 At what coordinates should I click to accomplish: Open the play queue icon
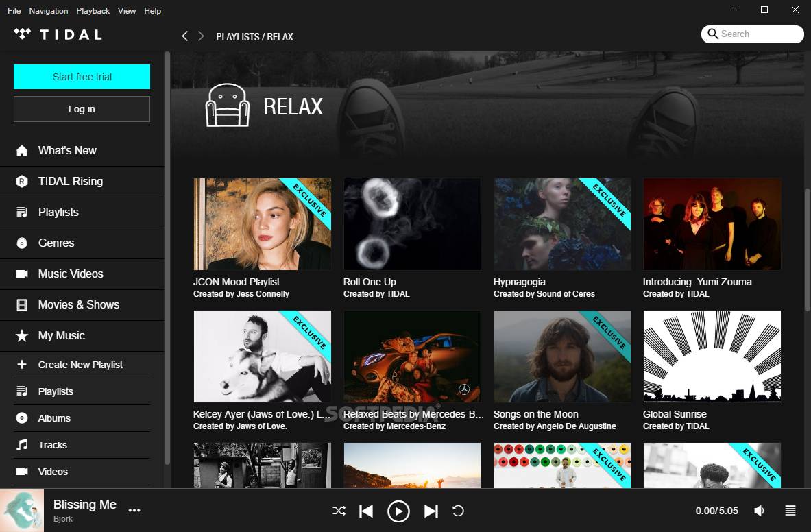790,511
